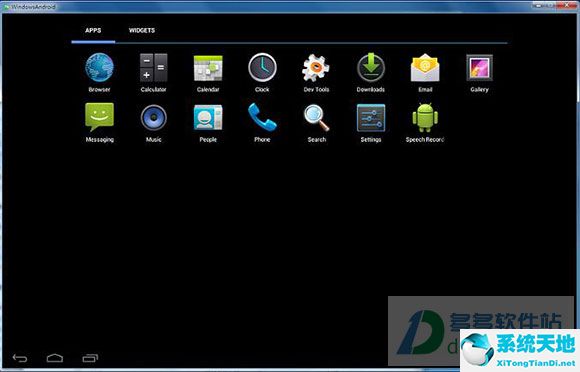Viewport: 580px width, 372px height.
Task: Select the APPS tab
Action: (93, 30)
